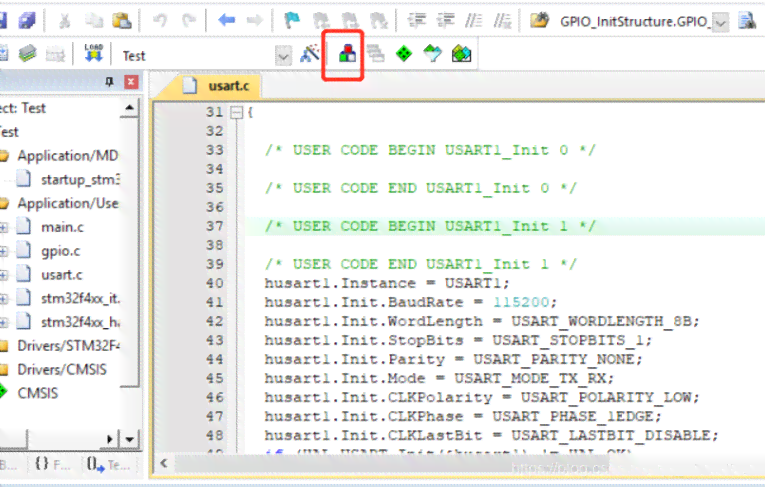Viewport: 765px width, 487px height.
Task: Launch the Pack Installer
Action: point(461,54)
